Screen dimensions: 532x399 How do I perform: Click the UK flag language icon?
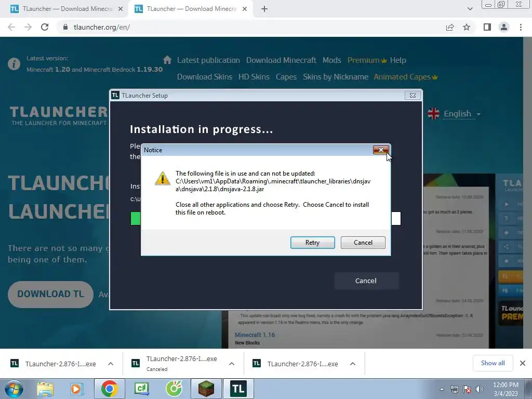(x=433, y=114)
